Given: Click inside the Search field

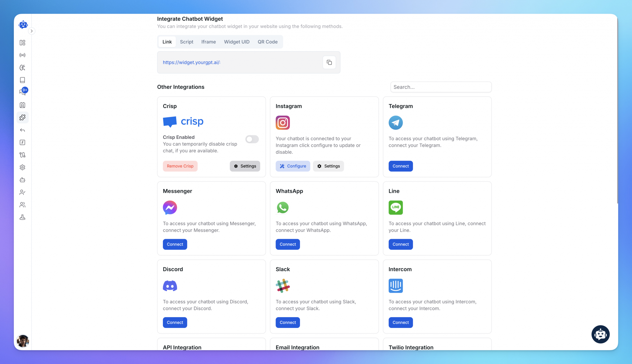Looking at the screenshot, I should (x=441, y=87).
